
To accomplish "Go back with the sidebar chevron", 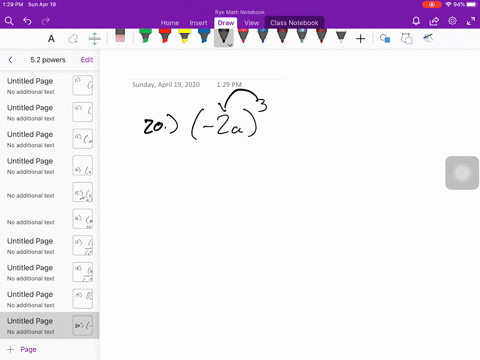I will pos(10,60).
